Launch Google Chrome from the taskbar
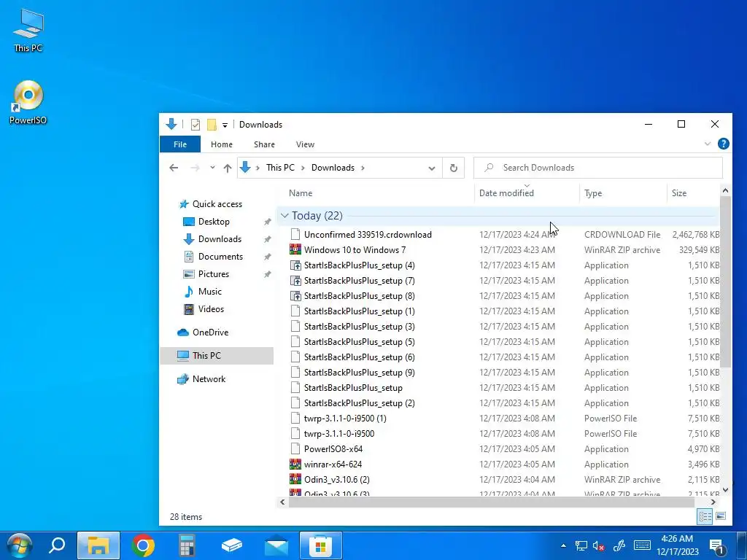The width and height of the screenshot is (747, 560). 143,545
